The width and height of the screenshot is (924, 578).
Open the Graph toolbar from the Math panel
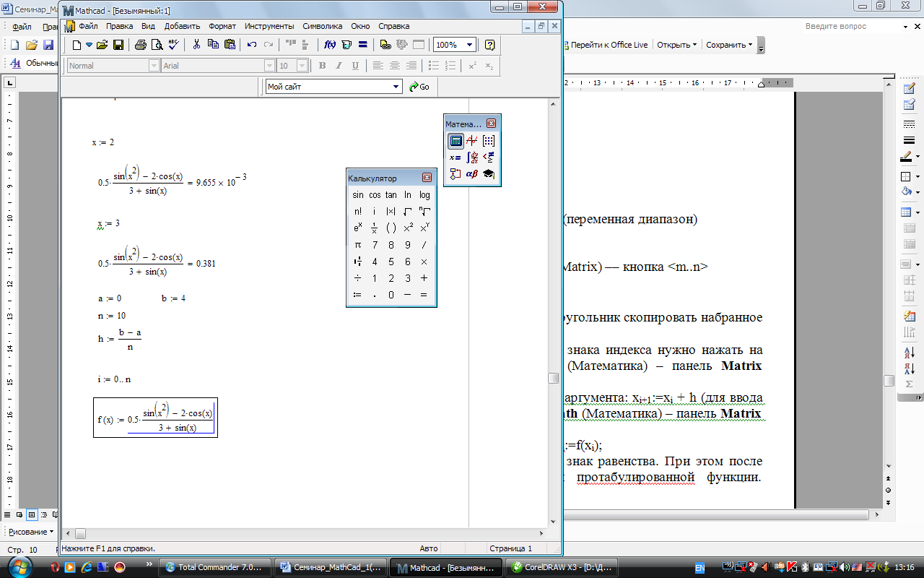pyautogui.click(x=472, y=141)
